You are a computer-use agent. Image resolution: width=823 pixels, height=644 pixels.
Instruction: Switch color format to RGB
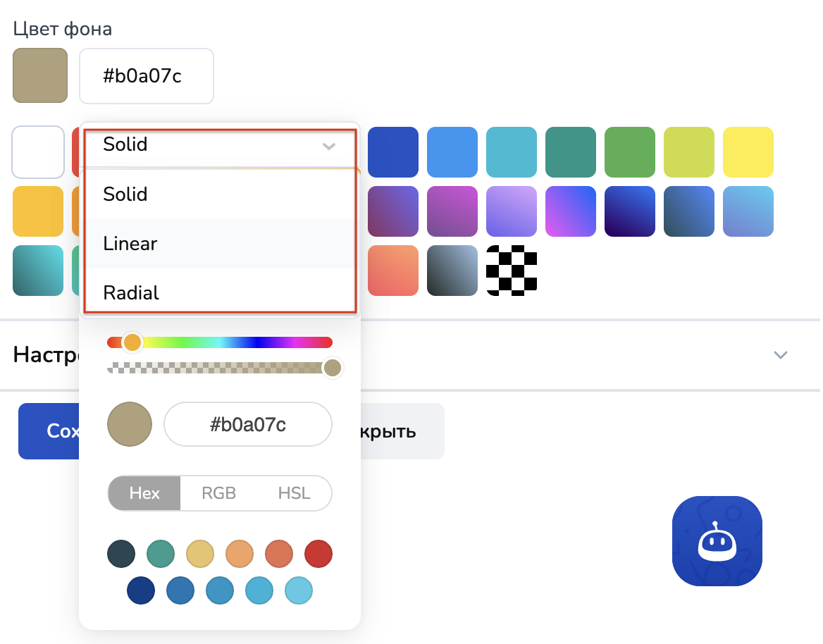(x=218, y=493)
